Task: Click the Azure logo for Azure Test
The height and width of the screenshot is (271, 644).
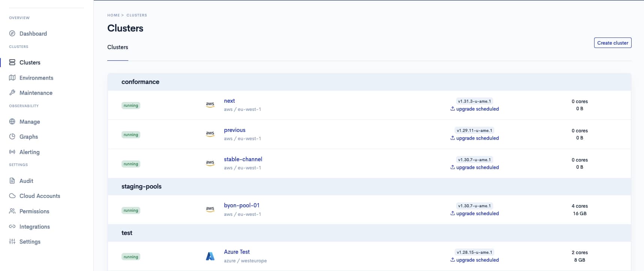Action: click(x=210, y=256)
